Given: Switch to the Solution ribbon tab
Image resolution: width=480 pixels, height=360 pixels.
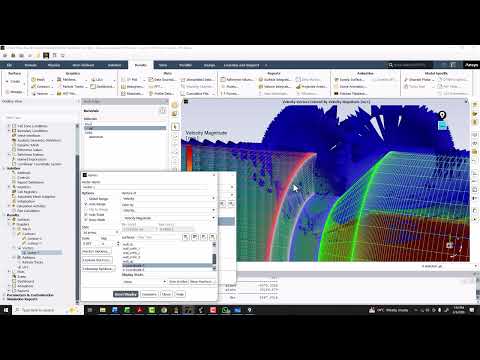Looking at the screenshot, I should point(114,65).
